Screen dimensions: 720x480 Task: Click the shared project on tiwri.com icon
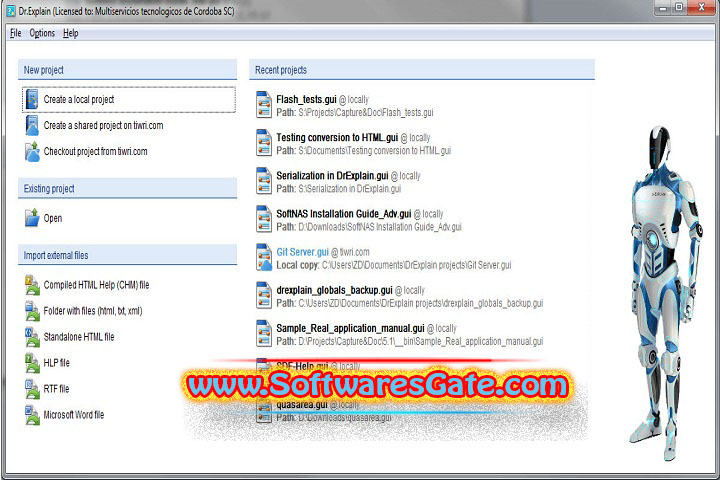32,125
